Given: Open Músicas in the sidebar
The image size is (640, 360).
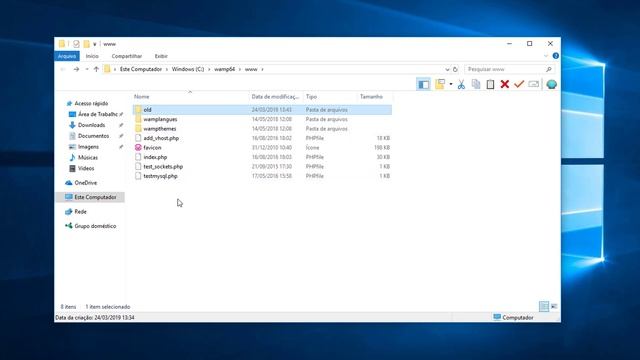Looking at the screenshot, I should pyautogui.click(x=88, y=158).
